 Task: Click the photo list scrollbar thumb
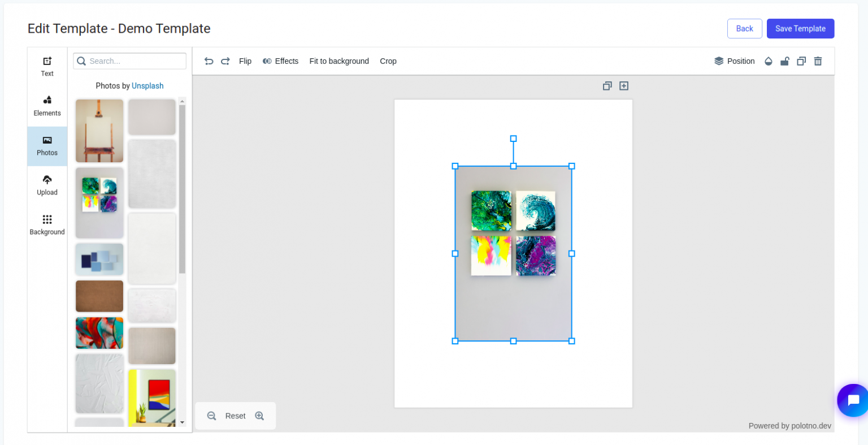click(182, 189)
